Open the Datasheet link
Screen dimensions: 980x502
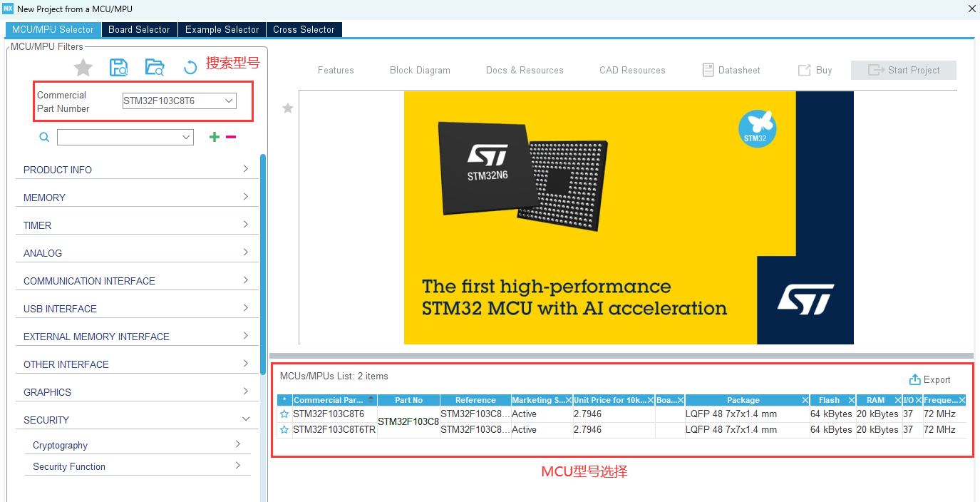(x=731, y=70)
